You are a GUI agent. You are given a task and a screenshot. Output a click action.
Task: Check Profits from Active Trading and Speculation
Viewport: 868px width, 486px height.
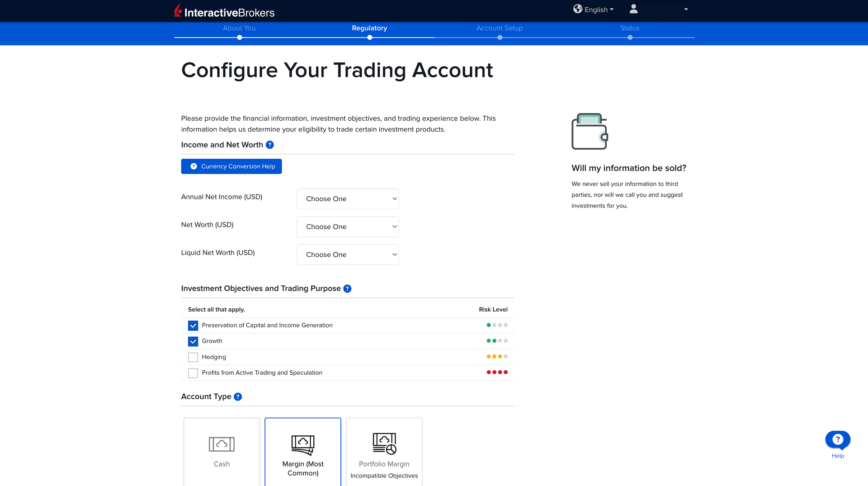[193, 373]
